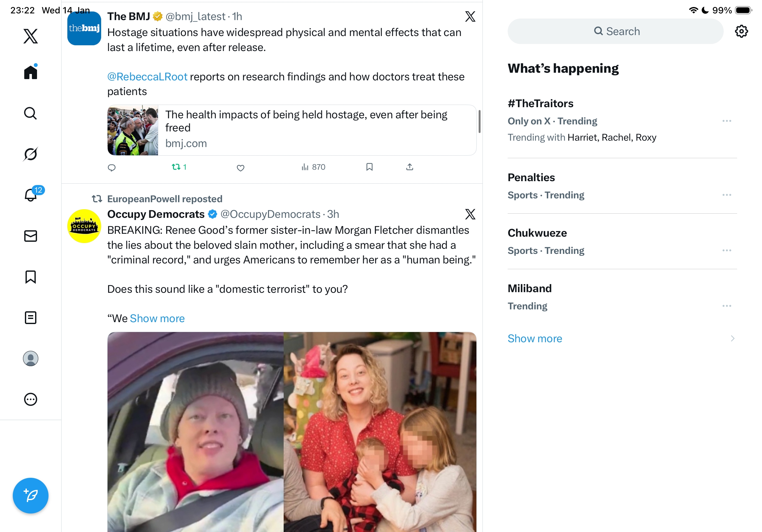Open the profile avatar icon
762x532 pixels.
tap(31, 358)
